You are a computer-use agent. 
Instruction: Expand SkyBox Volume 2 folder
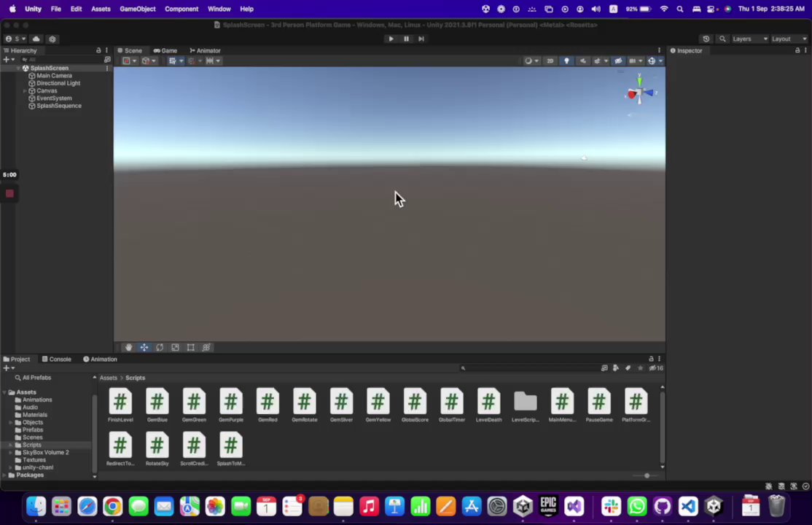(x=11, y=452)
